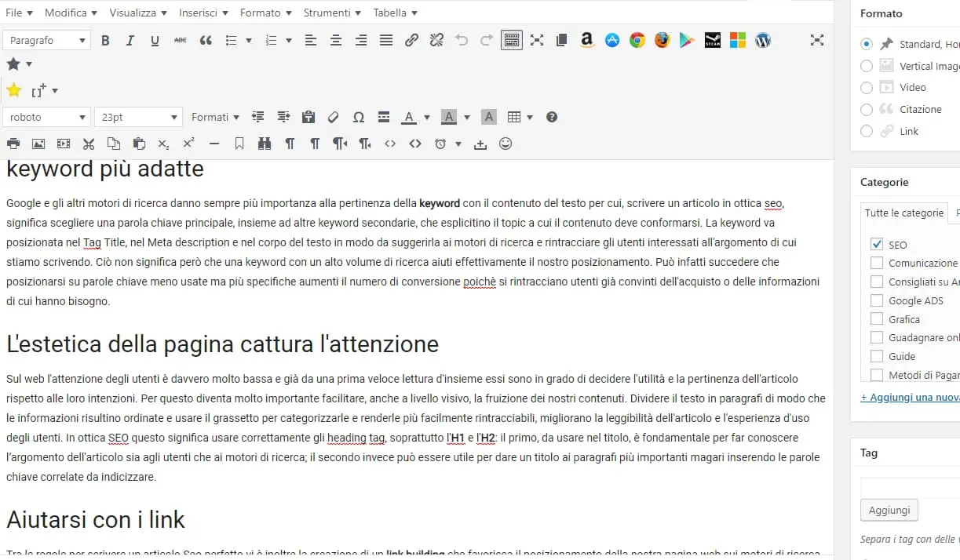Check the Grafica category
The image size is (960, 560).
pos(877,319)
